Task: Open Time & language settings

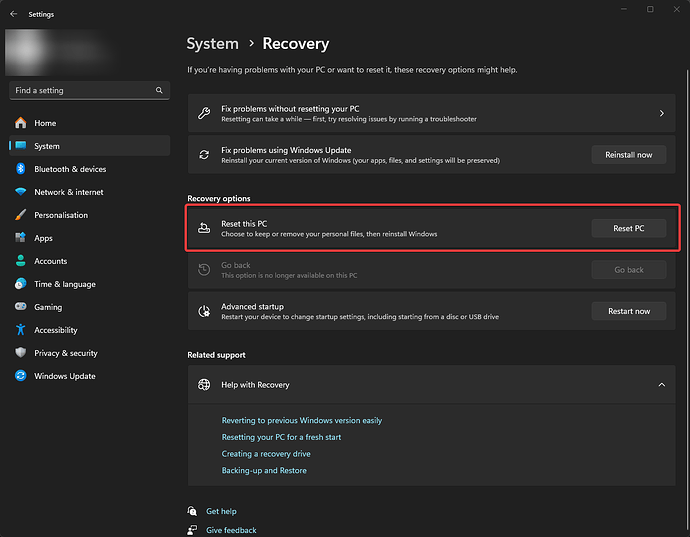Action: pyautogui.click(x=89, y=284)
